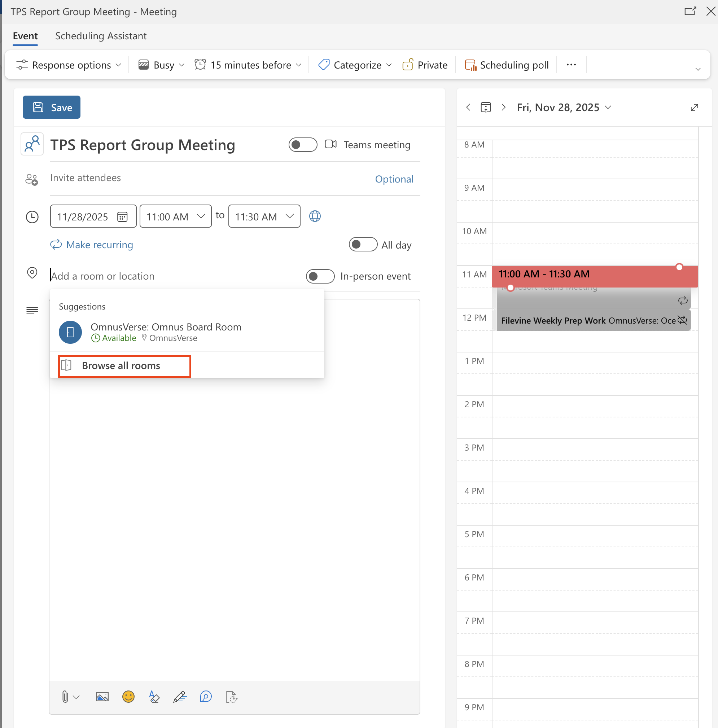Select Browse all rooms option
Image resolution: width=718 pixels, height=728 pixels.
coord(121,365)
